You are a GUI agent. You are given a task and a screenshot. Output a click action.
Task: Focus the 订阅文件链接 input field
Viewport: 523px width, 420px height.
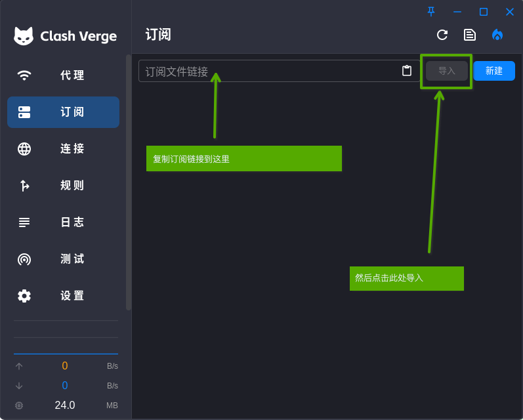[x=269, y=72]
